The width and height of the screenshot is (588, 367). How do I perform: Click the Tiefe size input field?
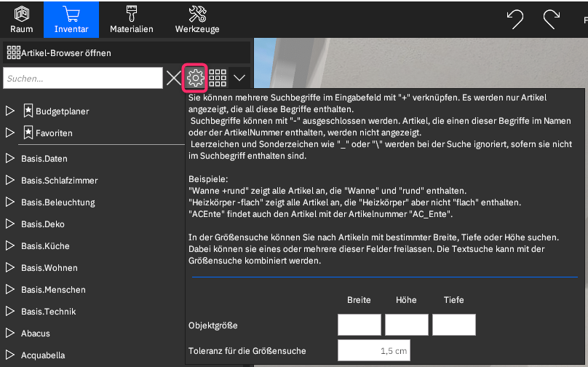[x=454, y=325]
